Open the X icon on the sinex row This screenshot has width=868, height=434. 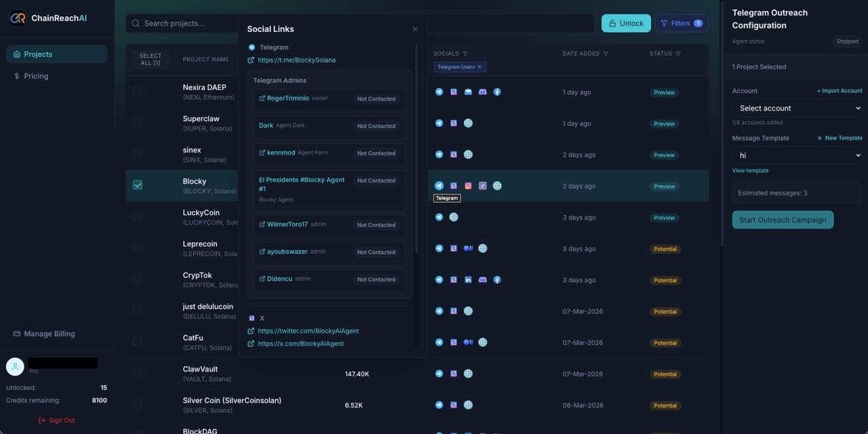pos(453,154)
